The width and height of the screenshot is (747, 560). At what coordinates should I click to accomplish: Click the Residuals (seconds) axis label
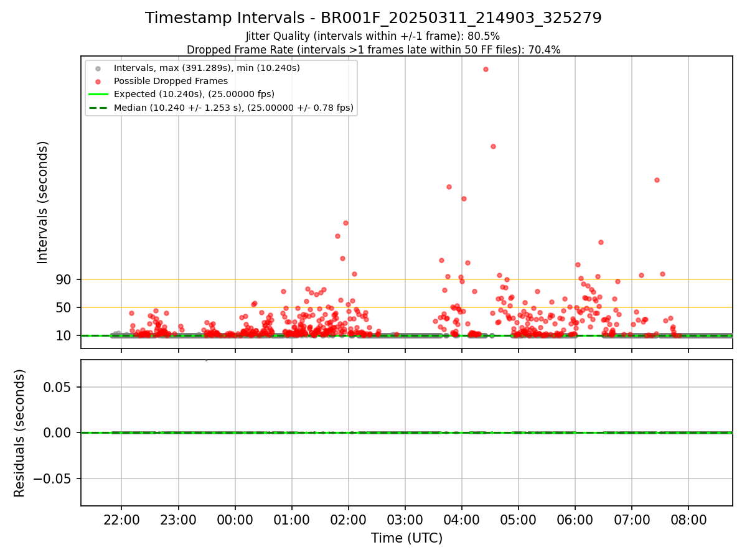tap(20, 433)
